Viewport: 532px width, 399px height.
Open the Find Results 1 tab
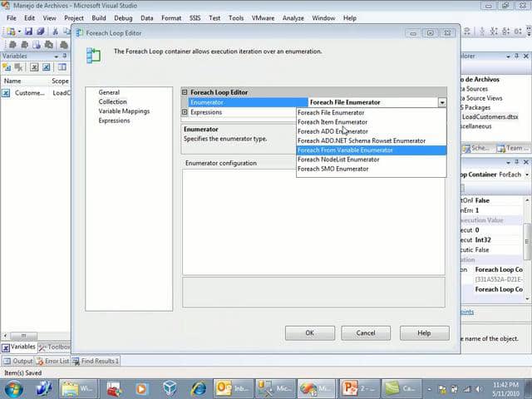(96, 361)
